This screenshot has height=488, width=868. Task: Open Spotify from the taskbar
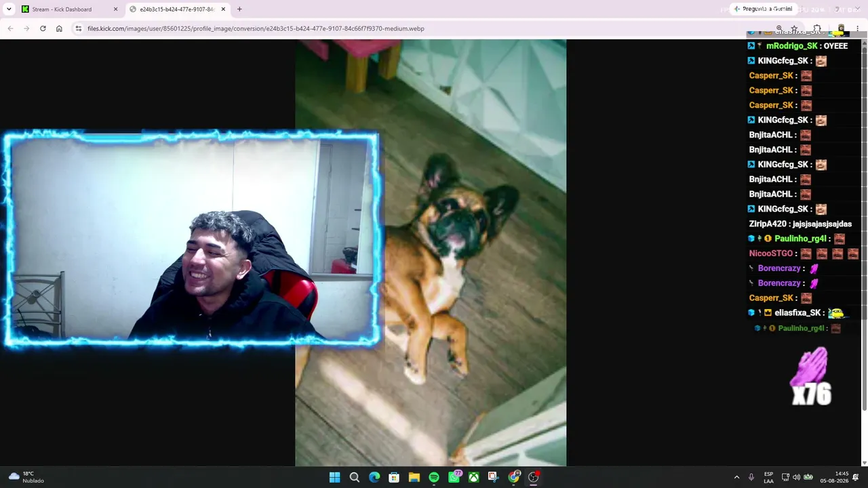[434, 478]
